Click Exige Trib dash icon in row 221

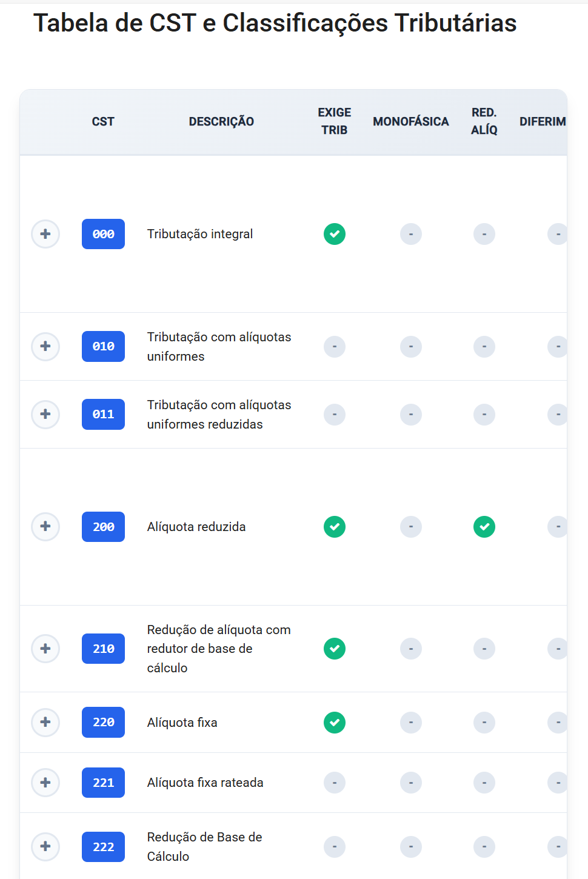coord(335,783)
